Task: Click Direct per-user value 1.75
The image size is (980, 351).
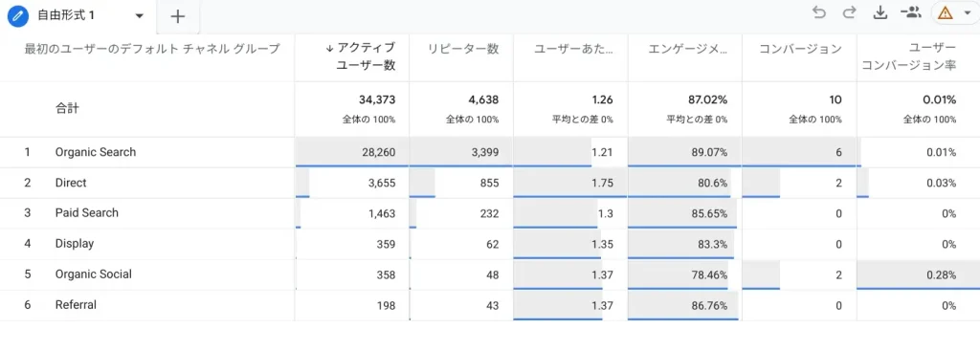Action: click(x=603, y=183)
